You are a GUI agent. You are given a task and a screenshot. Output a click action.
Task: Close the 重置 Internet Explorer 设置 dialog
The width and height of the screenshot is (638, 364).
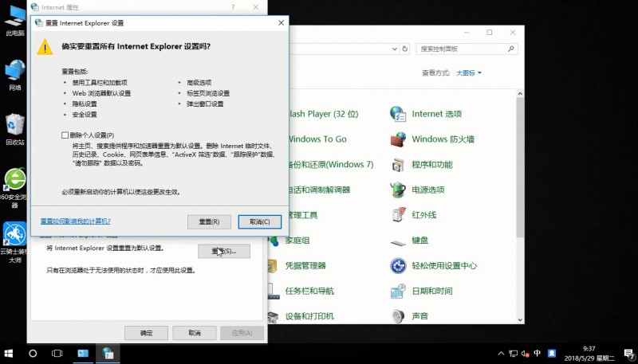click(x=281, y=23)
